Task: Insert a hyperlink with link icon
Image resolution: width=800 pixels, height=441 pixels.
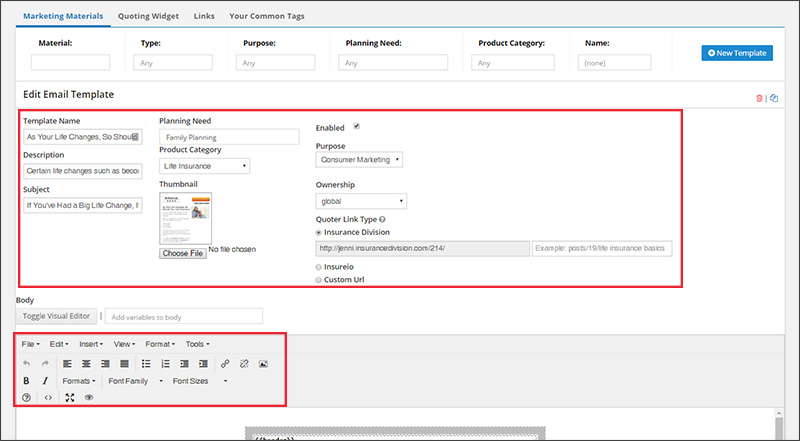Action: [225, 364]
